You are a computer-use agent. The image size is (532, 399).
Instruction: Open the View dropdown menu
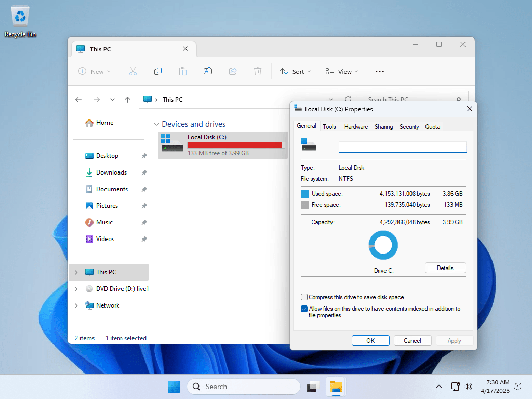[342, 72]
